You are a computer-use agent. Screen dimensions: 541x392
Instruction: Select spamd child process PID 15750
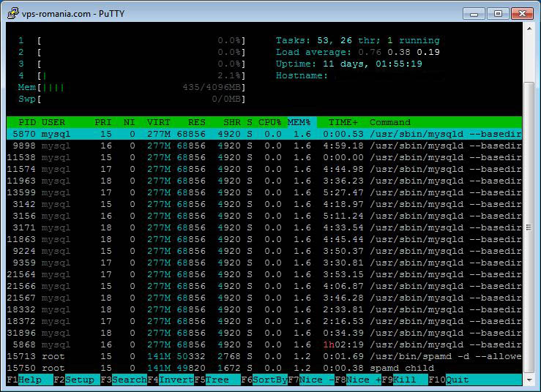click(264, 368)
